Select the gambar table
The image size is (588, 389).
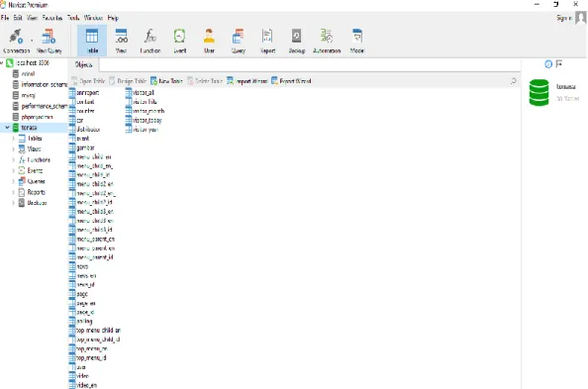click(82, 147)
